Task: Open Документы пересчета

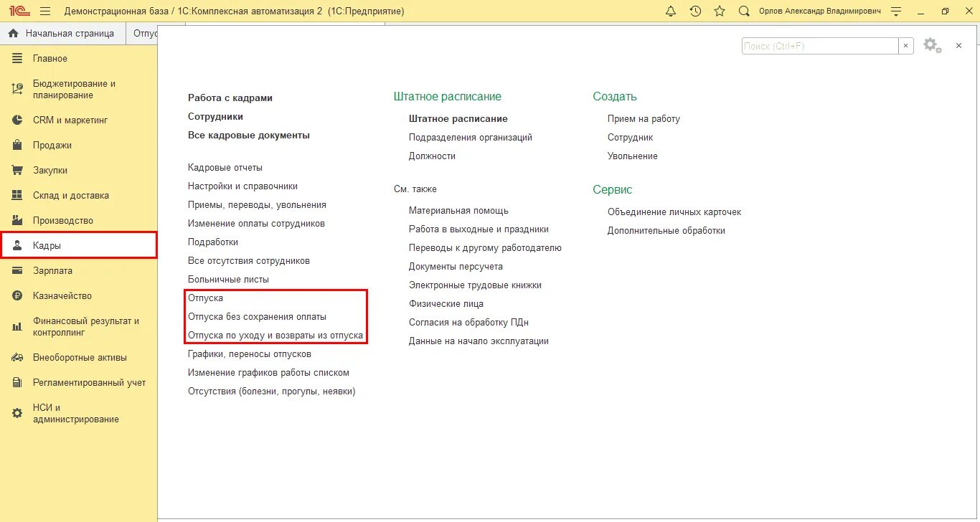Action: point(456,266)
